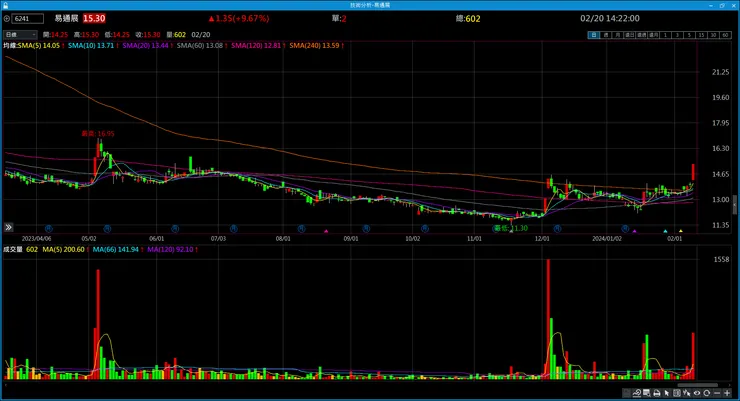740x401 pixels.
Task: Select the 60-minute interval button
Action: click(x=725, y=35)
